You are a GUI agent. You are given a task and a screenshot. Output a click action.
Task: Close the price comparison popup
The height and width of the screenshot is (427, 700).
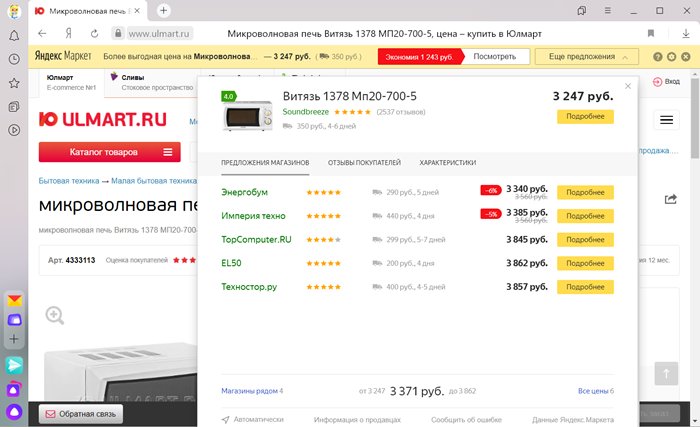(x=628, y=86)
